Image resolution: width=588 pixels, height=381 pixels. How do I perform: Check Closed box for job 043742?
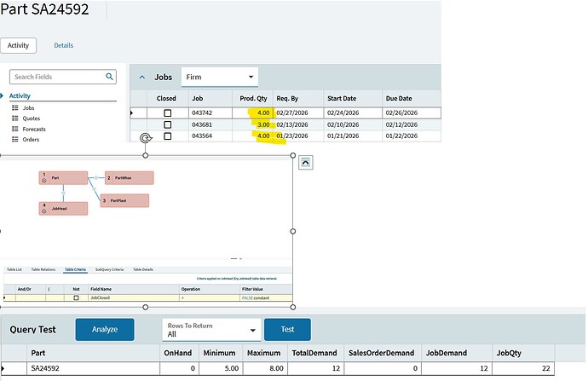click(168, 113)
